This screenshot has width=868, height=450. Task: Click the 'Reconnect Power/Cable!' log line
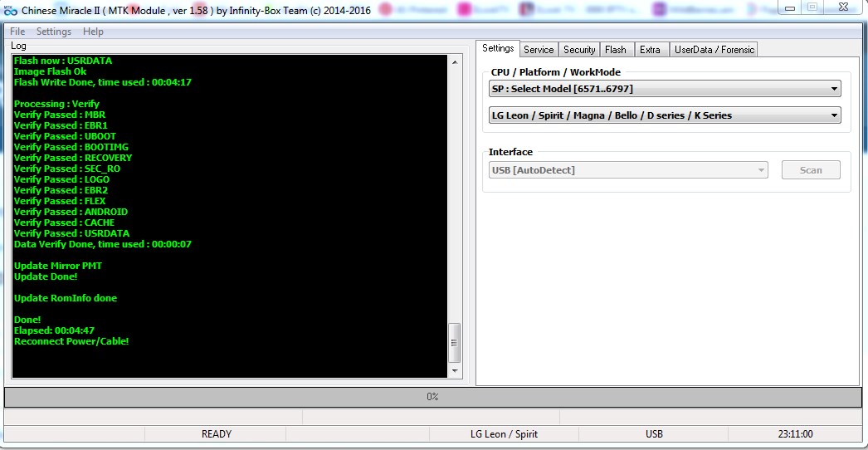coord(71,341)
